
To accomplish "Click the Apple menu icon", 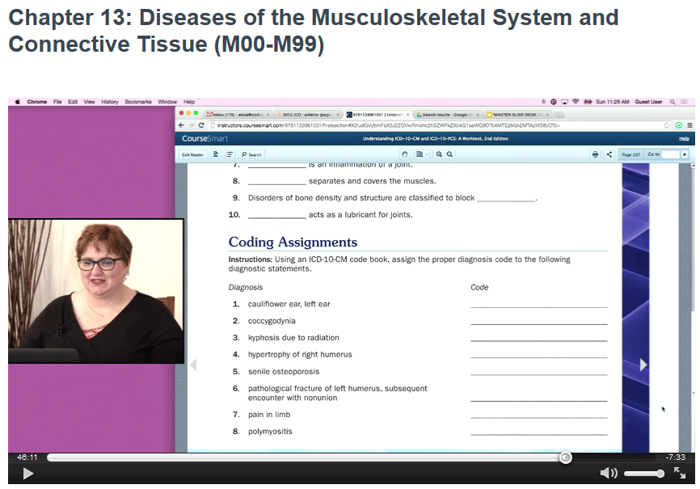I will pos(17,102).
